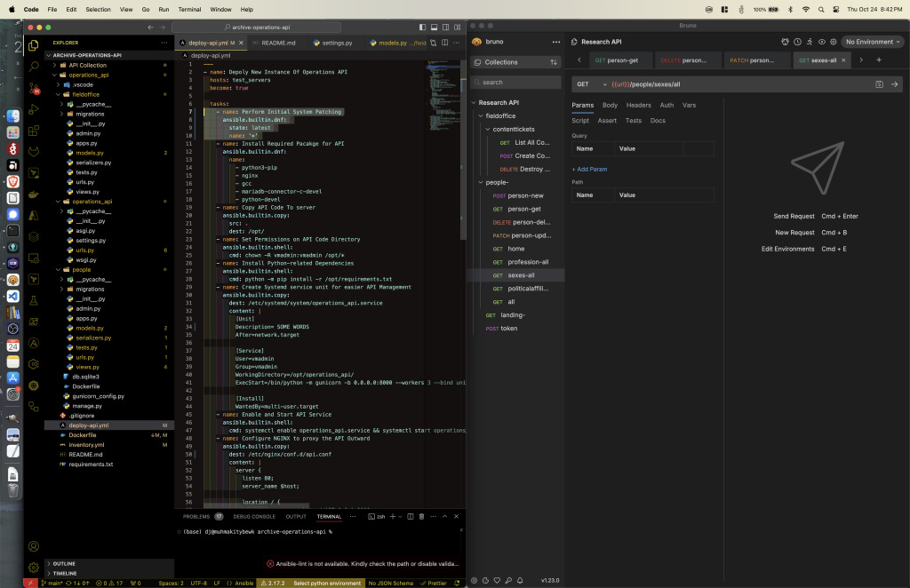Open Run and Debug in activity bar

[34, 109]
